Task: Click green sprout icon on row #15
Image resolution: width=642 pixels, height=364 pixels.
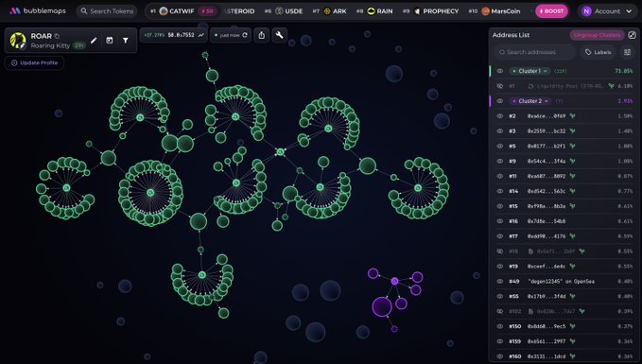Action: coord(572,206)
